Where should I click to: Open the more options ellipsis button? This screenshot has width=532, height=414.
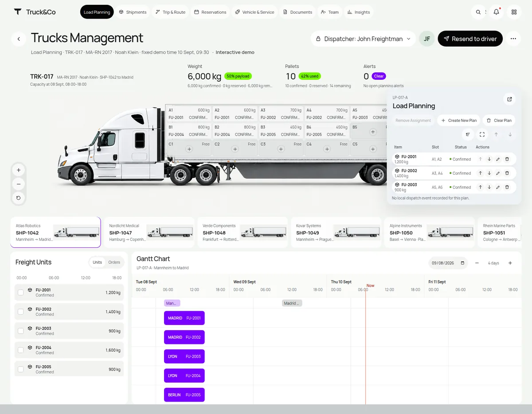click(513, 39)
